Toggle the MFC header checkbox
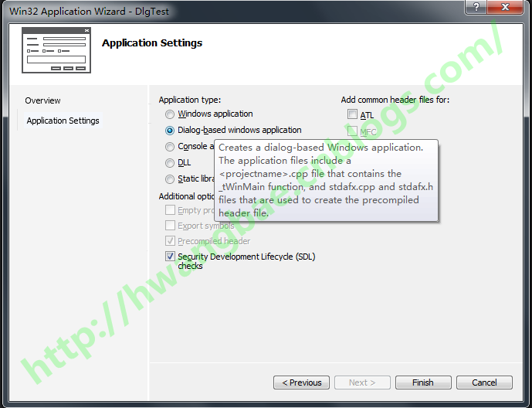 [x=352, y=131]
